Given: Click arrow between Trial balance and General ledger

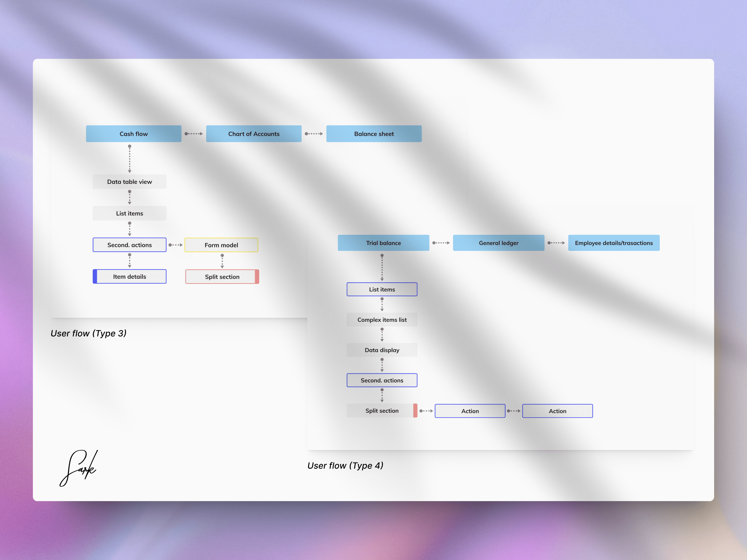Looking at the screenshot, I should (x=441, y=243).
